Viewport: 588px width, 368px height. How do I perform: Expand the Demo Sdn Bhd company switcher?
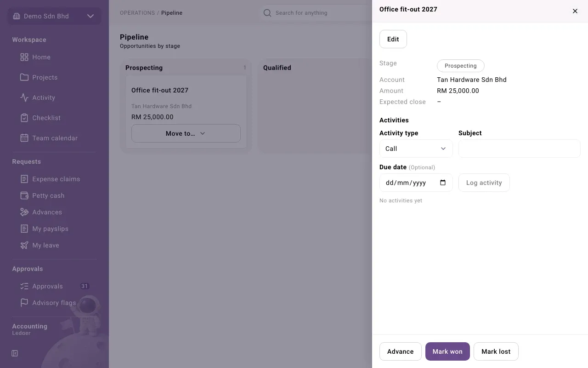54,16
